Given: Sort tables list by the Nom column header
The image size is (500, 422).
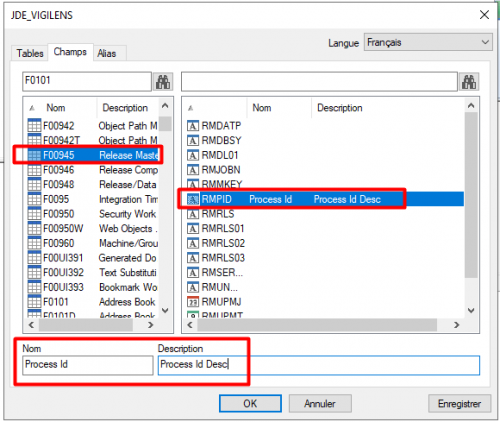Looking at the screenshot, I should click(56, 108).
